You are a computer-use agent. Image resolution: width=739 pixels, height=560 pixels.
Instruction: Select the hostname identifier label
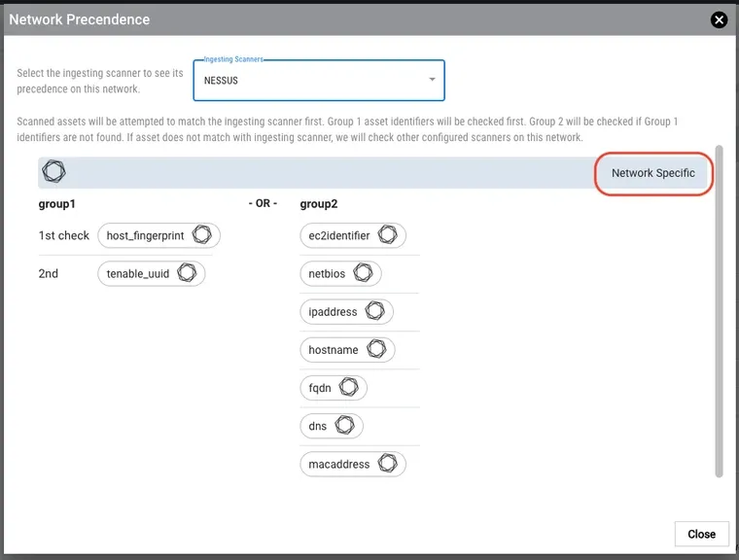pyautogui.click(x=334, y=350)
